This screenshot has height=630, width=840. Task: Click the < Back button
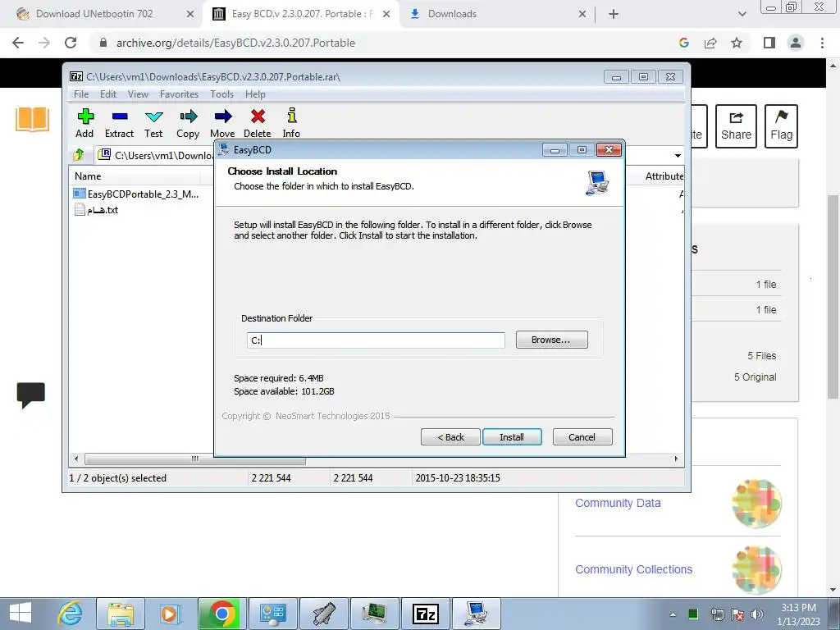coord(450,437)
